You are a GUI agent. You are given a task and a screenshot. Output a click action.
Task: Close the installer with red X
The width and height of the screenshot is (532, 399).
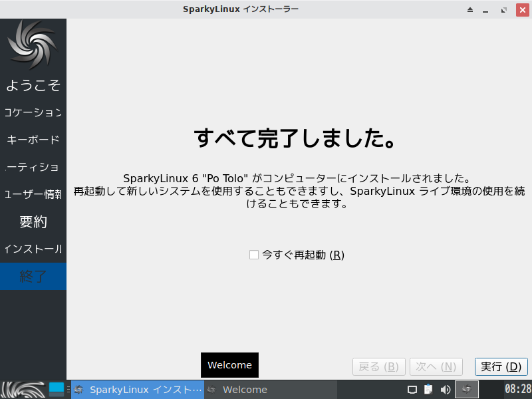523,10
